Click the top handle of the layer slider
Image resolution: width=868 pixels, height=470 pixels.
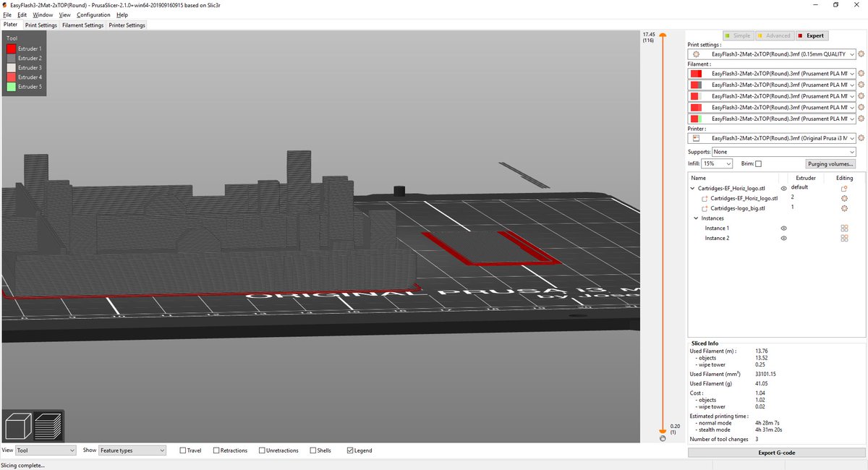[x=663, y=34]
